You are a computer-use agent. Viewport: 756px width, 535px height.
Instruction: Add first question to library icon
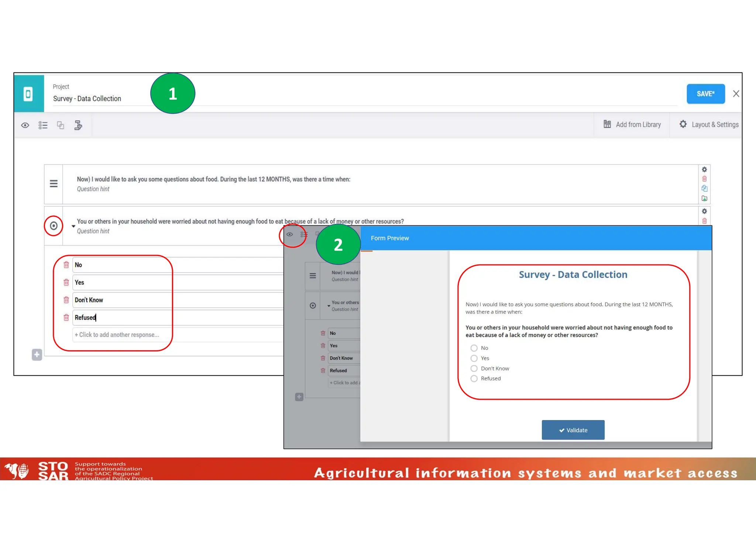click(x=704, y=198)
